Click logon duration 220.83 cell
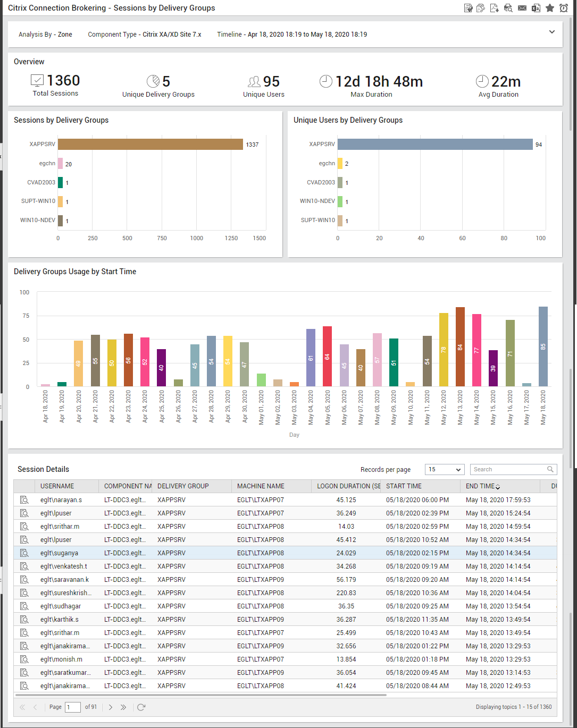Screen dimensions: 577x728 346,592
